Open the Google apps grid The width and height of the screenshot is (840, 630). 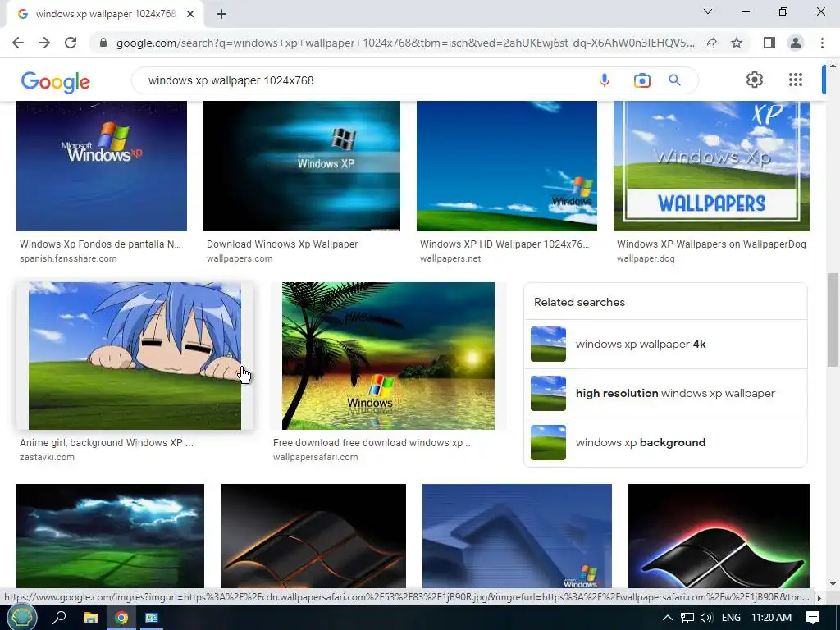(x=796, y=80)
